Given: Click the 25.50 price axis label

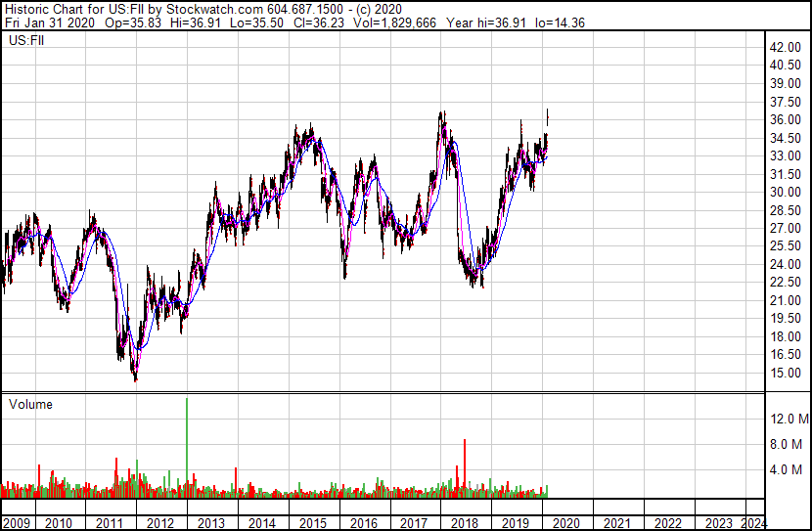Looking at the screenshot, I should [x=785, y=245].
